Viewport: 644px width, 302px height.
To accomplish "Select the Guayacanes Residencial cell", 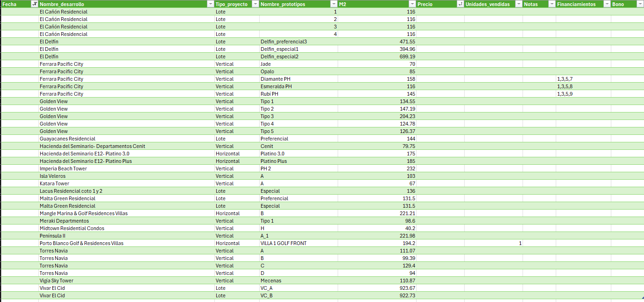I will point(67,139).
